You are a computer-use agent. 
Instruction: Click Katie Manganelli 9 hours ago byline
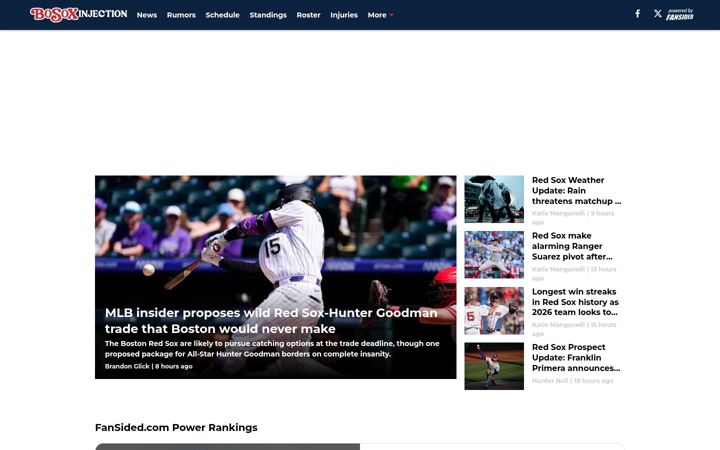[573, 218]
